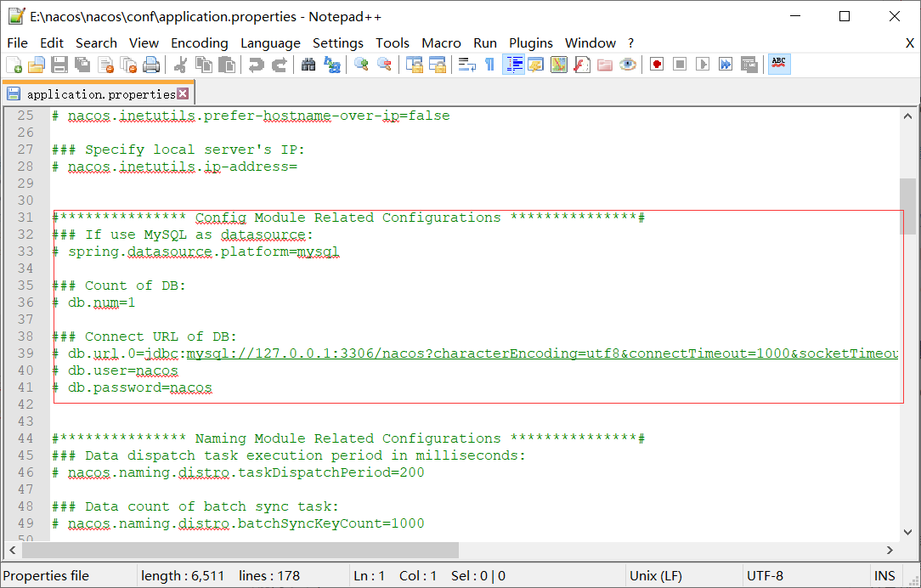Save the current file with toolbar icon
This screenshot has width=921, height=588.
(59, 65)
